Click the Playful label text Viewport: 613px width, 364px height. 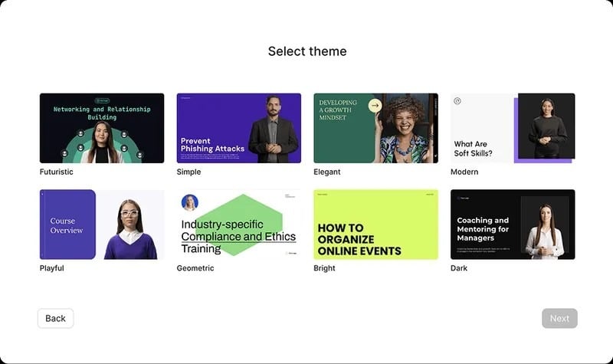point(52,268)
